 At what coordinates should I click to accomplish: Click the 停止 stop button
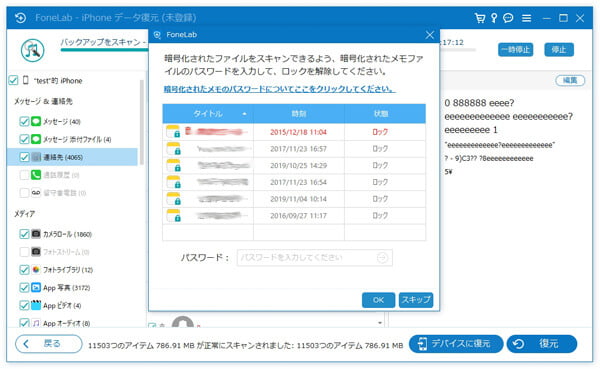click(559, 50)
